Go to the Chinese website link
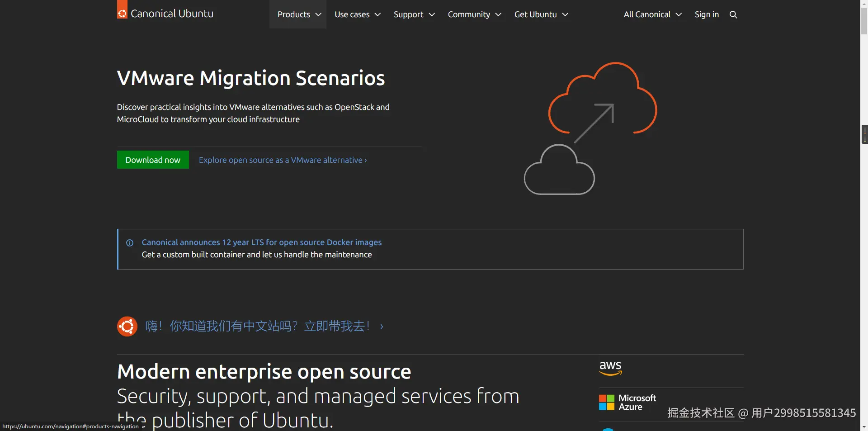This screenshot has width=868, height=431. (258, 326)
